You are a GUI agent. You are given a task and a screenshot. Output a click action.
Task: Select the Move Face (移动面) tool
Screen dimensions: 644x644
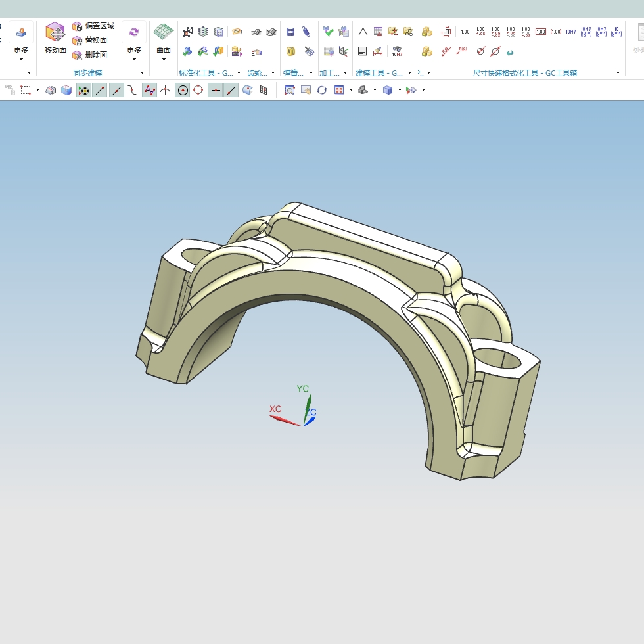click(x=55, y=38)
